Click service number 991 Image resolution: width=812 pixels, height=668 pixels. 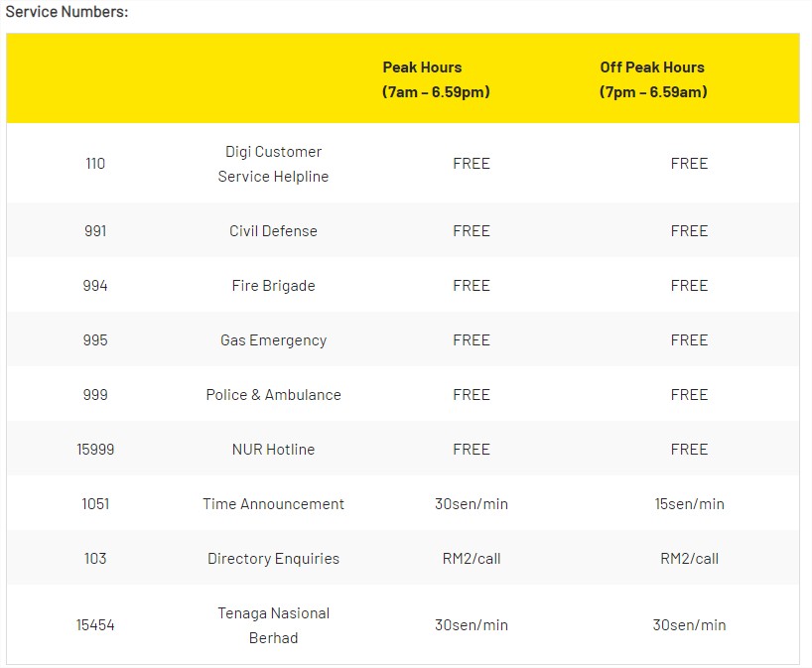[95, 231]
